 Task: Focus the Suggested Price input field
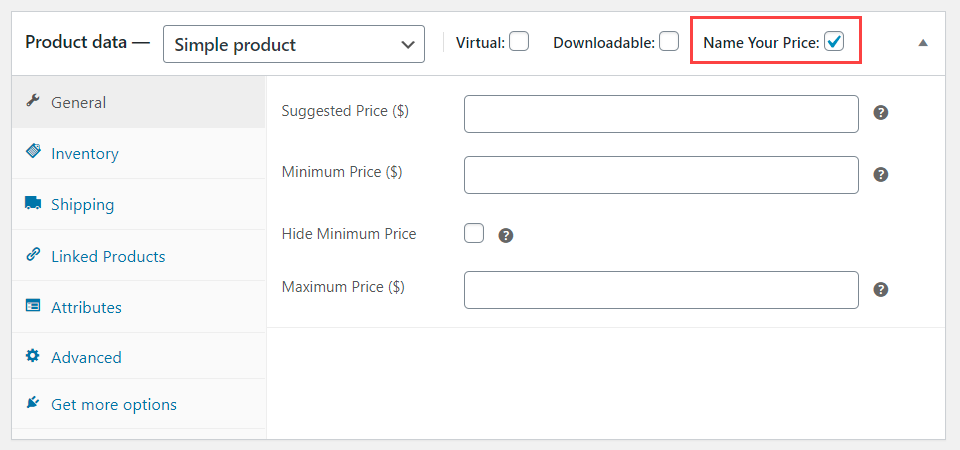point(661,113)
